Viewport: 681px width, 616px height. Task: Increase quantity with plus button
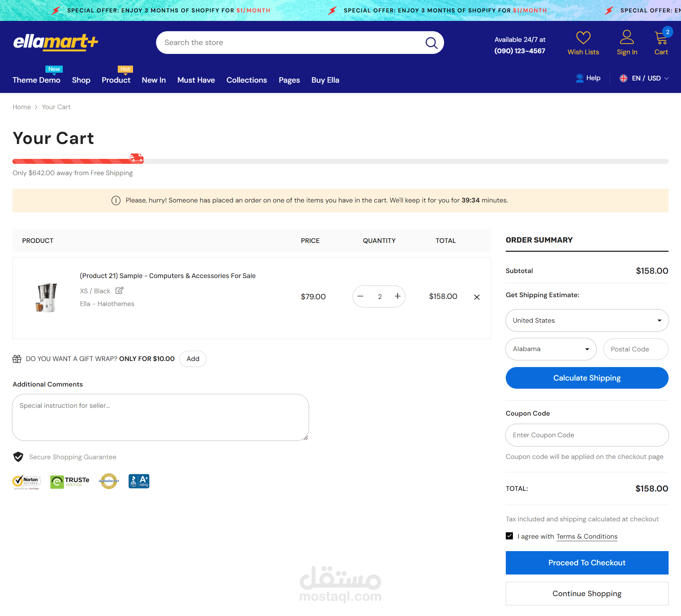tap(398, 296)
